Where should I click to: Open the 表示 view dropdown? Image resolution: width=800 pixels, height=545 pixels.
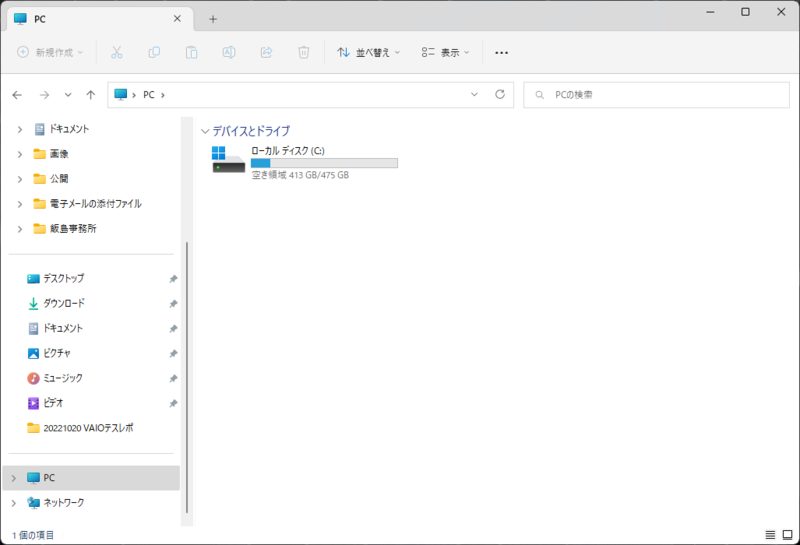coord(445,52)
